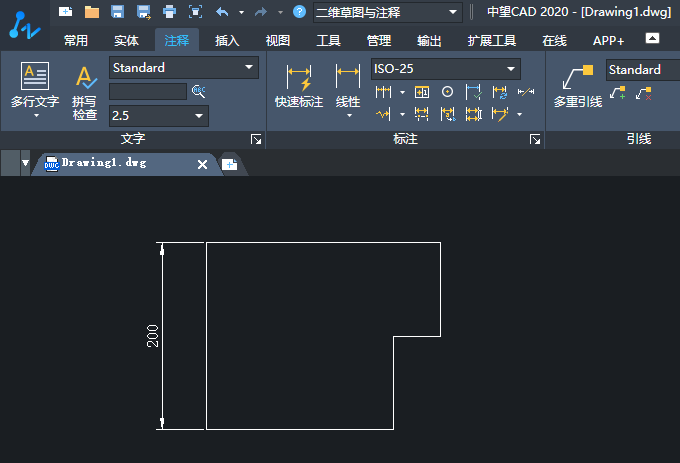Undo the last action
Image resolution: width=680 pixels, height=463 pixels.
pyautogui.click(x=222, y=12)
